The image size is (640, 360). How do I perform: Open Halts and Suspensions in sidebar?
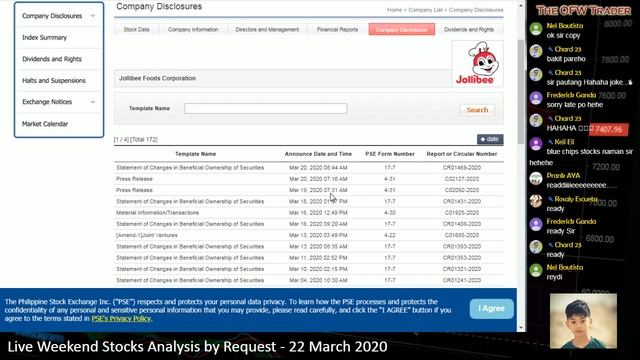(x=54, y=81)
